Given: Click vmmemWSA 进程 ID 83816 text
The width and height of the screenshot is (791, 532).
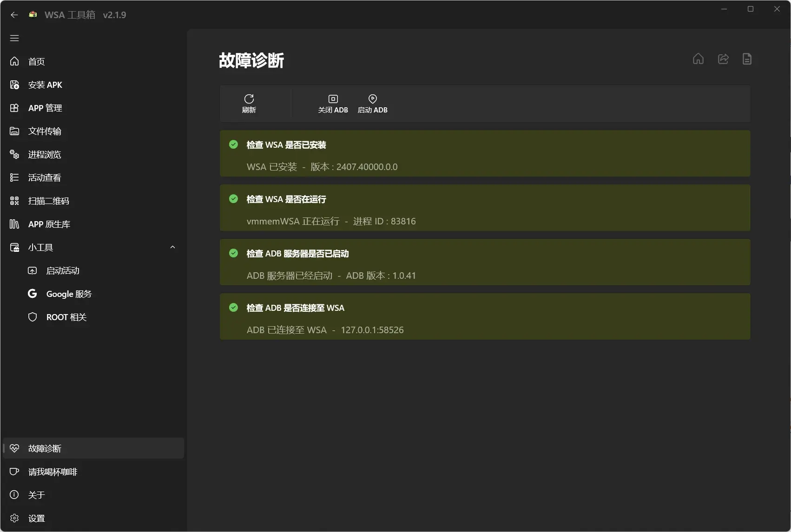Looking at the screenshot, I should pos(331,221).
